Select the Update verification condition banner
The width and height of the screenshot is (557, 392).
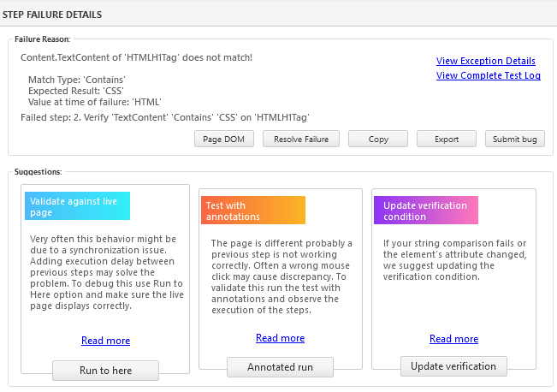426,211
